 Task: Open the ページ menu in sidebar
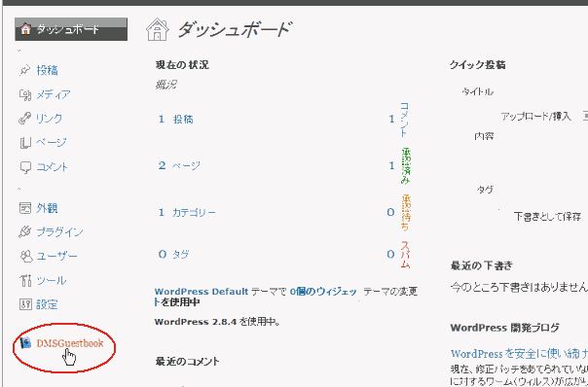click(52, 142)
